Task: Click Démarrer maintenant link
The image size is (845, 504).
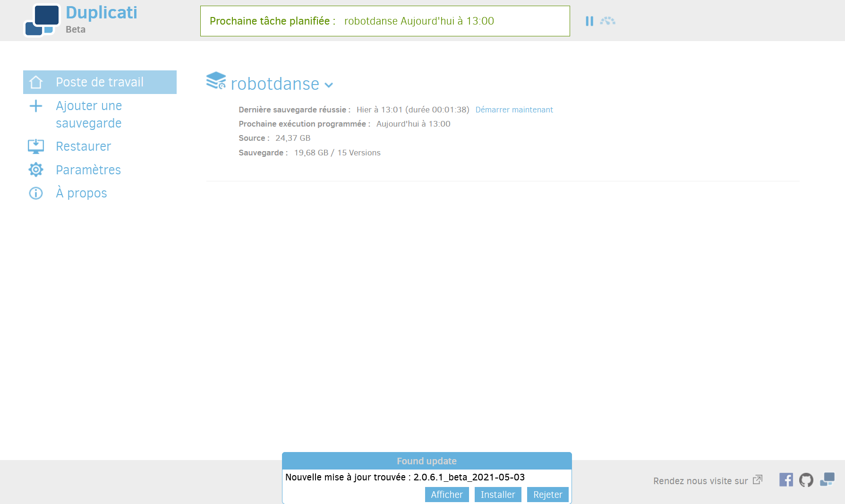Action: (514, 110)
